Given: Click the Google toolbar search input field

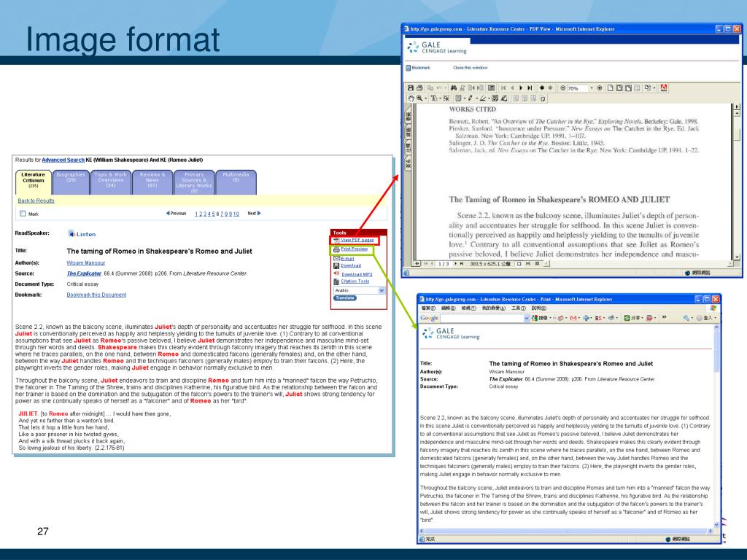Looking at the screenshot, I should click(x=483, y=318).
